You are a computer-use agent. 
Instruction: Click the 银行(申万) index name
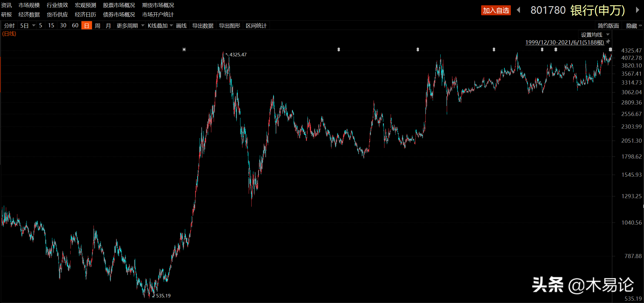pyautogui.click(x=598, y=10)
